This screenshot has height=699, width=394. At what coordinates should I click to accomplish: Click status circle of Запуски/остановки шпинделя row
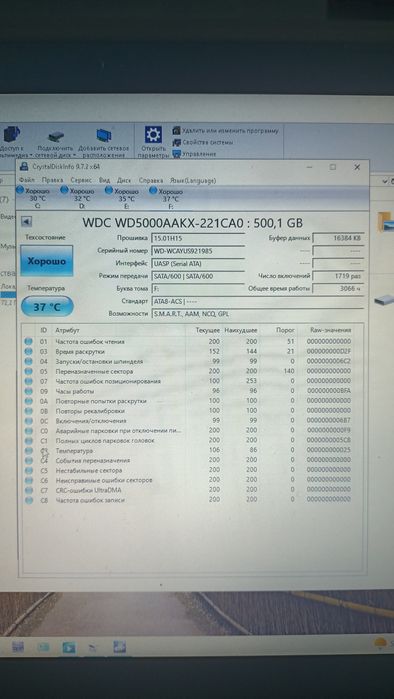point(29,361)
